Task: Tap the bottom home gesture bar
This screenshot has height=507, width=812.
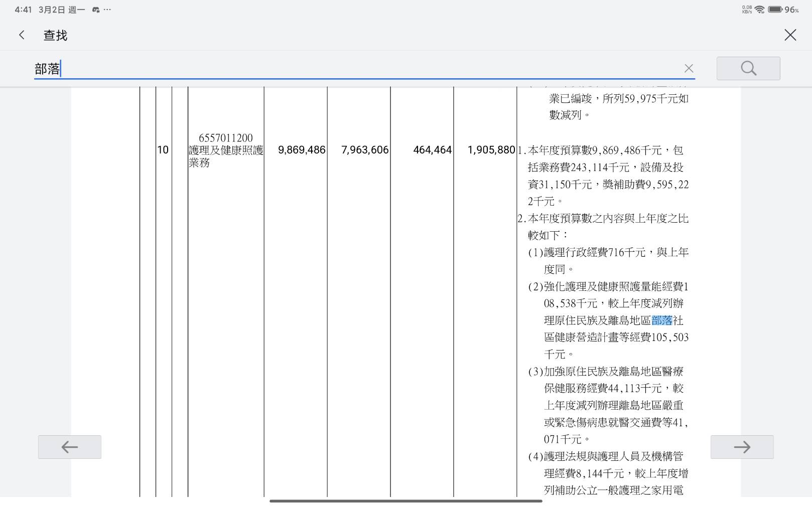Action: coord(405,500)
